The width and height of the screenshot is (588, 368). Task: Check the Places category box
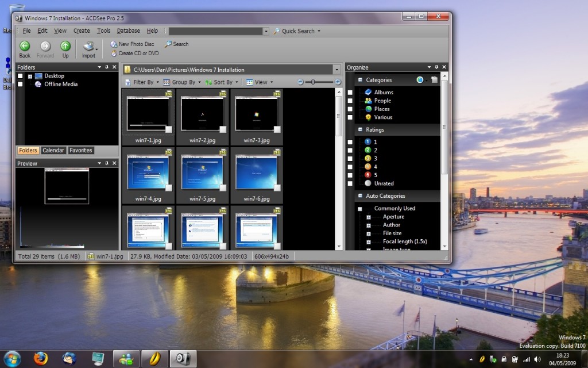pos(350,109)
